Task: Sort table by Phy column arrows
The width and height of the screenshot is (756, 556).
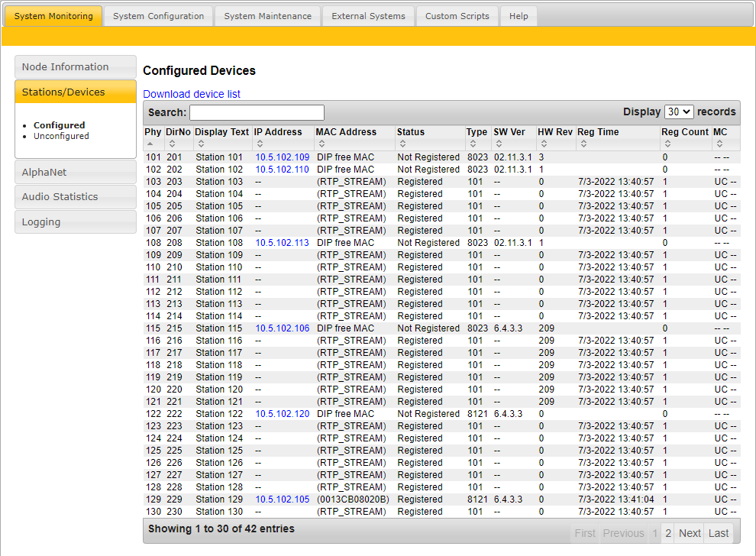Action: 150,144
